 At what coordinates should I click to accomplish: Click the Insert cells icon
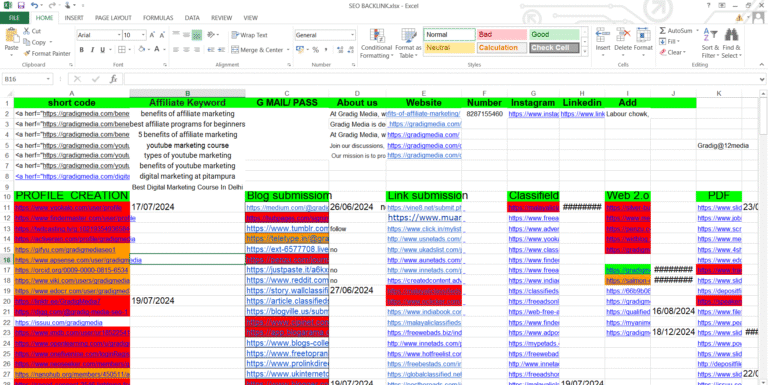602,35
